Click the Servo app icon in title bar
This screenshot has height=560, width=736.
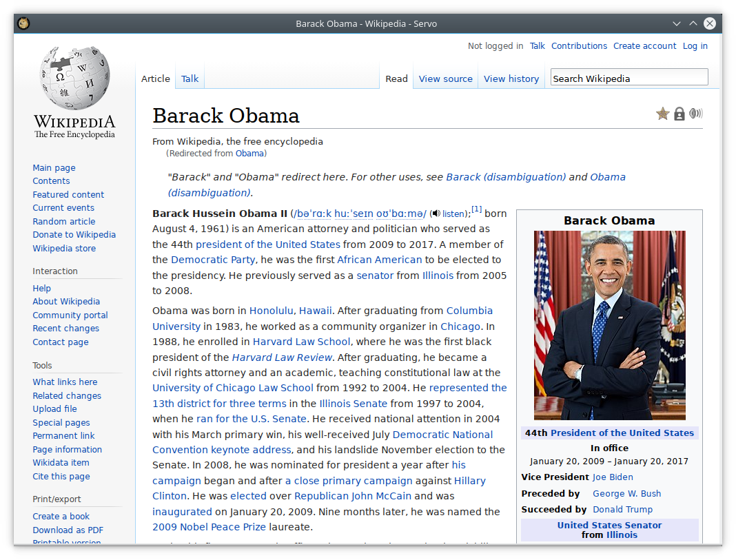pos(23,23)
